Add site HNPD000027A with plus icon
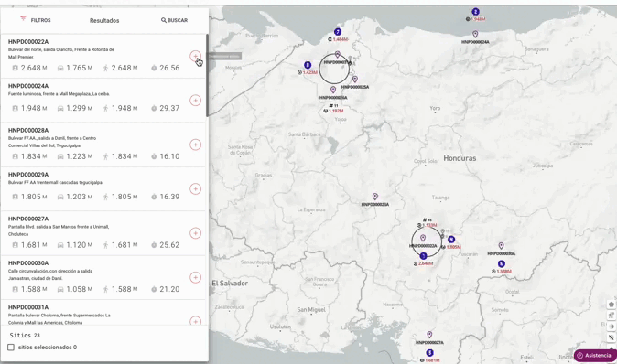The height and width of the screenshot is (364, 617). (195, 233)
